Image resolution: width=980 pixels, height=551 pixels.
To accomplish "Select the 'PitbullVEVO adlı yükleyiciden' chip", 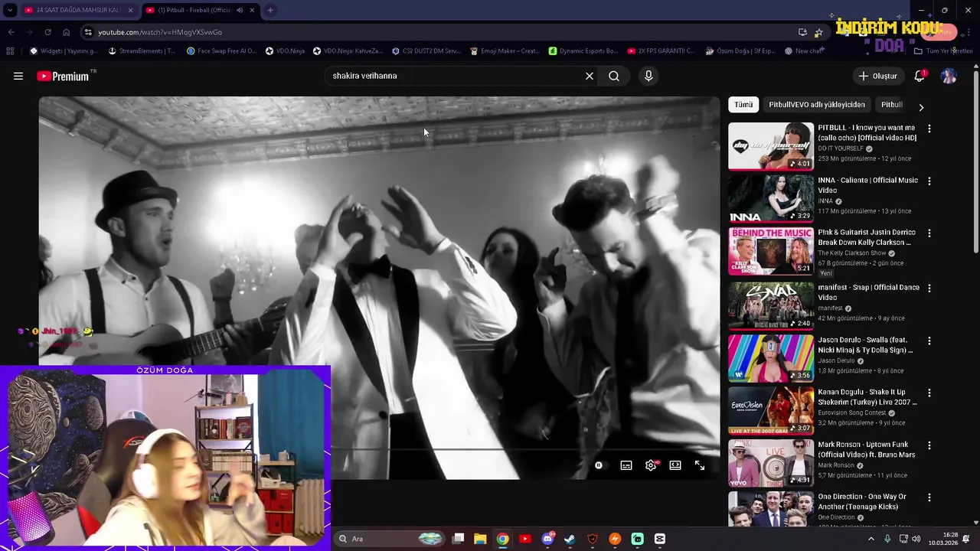I will coord(817,105).
